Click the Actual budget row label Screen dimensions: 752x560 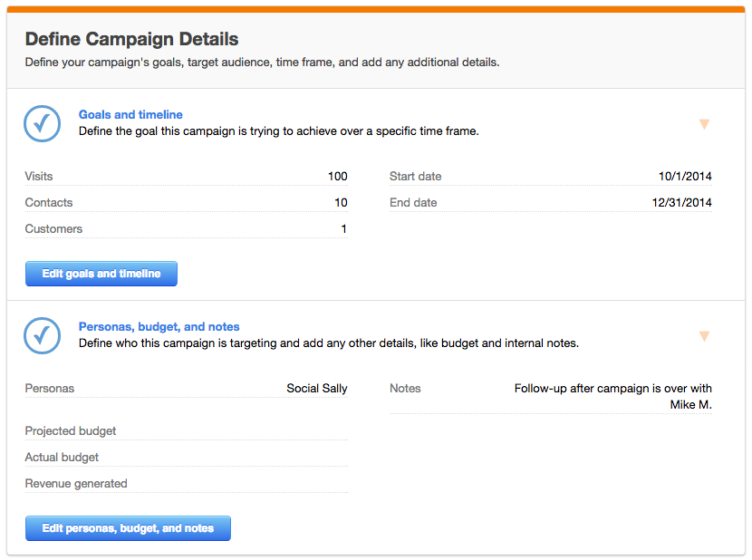(x=62, y=458)
